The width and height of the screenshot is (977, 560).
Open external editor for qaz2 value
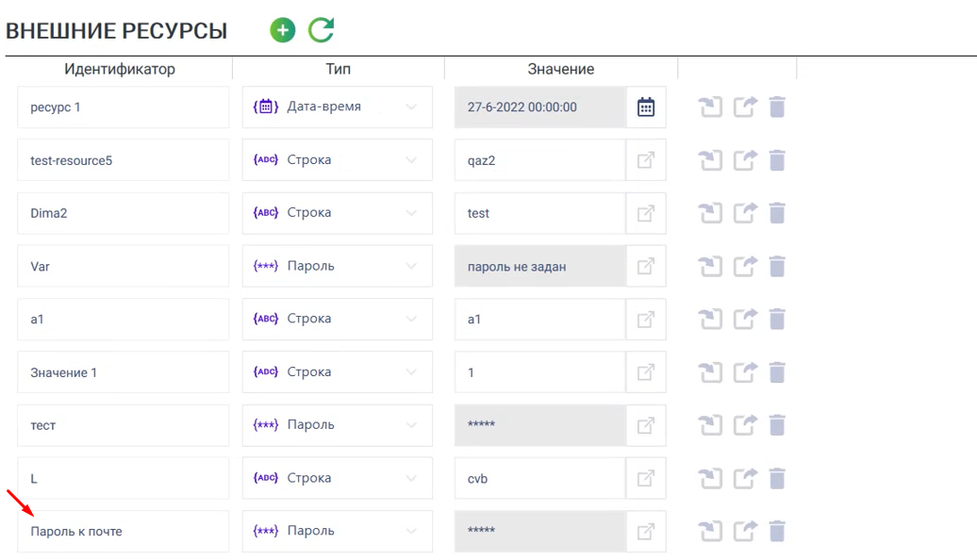click(x=646, y=160)
